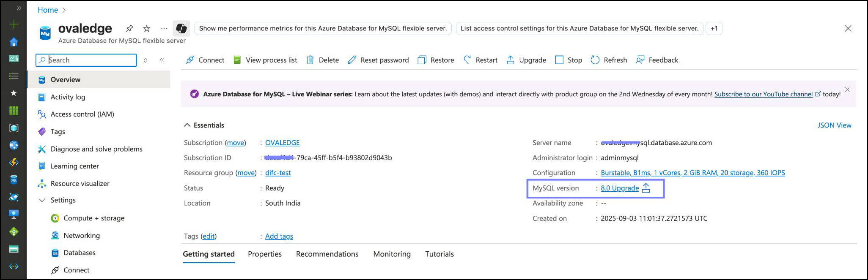Click the Refresh toolbar icon

pyautogui.click(x=595, y=60)
